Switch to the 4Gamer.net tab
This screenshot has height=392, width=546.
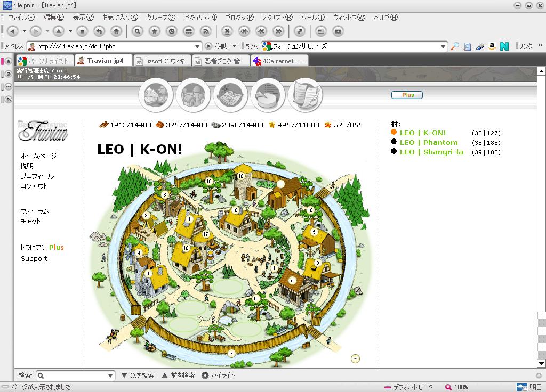point(279,61)
